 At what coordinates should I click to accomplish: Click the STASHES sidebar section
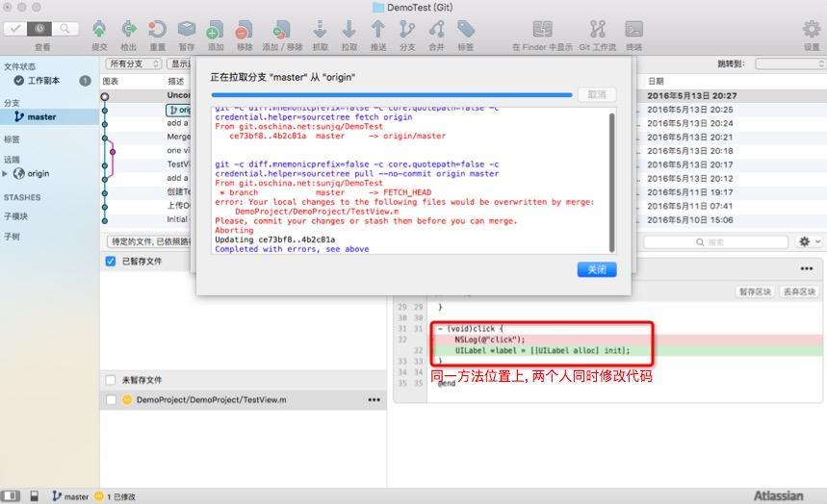(22, 197)
